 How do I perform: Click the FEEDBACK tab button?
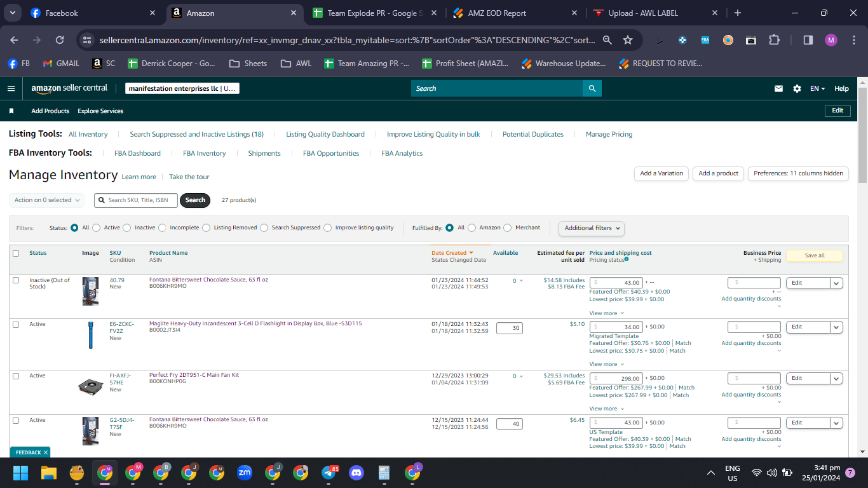(30, 452)
